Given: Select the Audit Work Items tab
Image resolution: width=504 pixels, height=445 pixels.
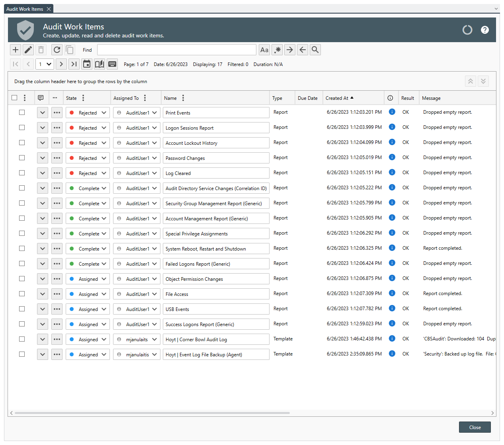Looking at the screenshot, I should pos(25,9).
